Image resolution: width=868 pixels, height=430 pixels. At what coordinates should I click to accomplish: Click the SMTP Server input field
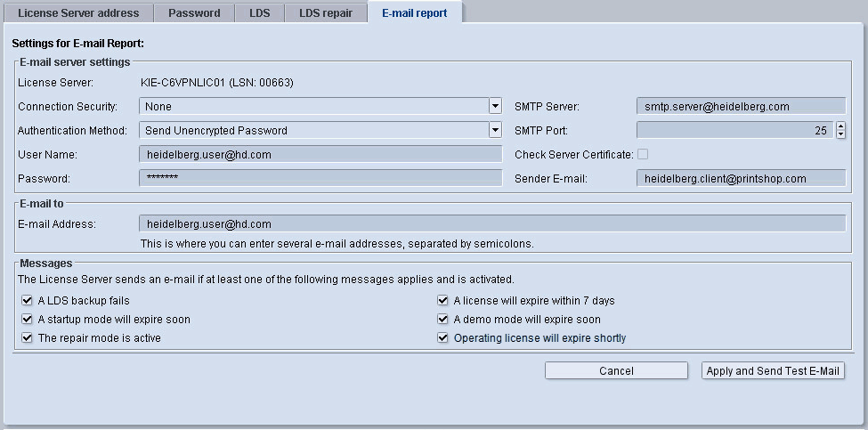tap(741, 107)
